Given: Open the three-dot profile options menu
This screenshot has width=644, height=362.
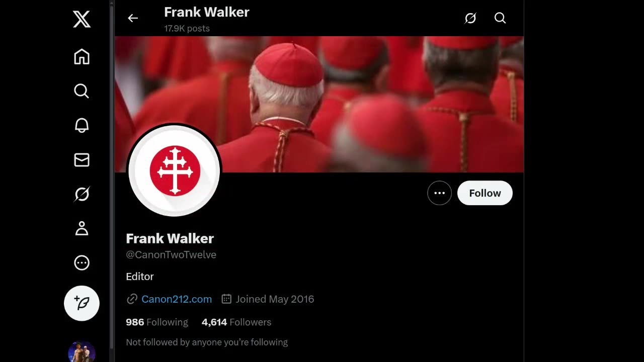Looking at the screenshot, I should click(x=439, y=193).
